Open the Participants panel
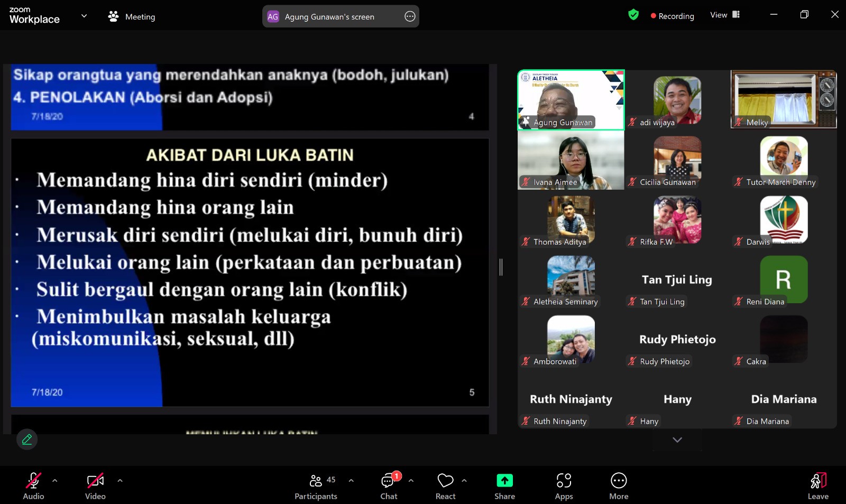The width and height of the screenshot is (846, 504). click(x=316, y=486)
